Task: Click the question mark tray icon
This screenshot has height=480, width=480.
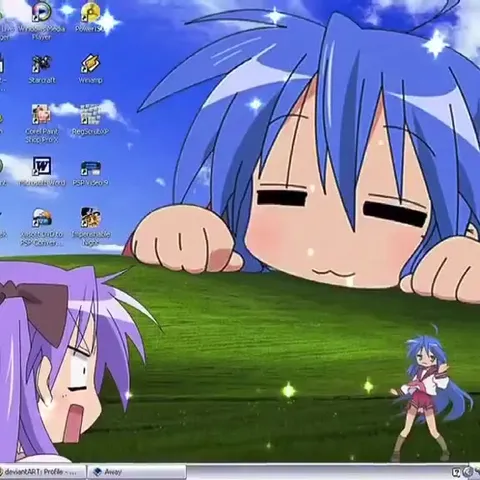Action: (x=456, y=472)
